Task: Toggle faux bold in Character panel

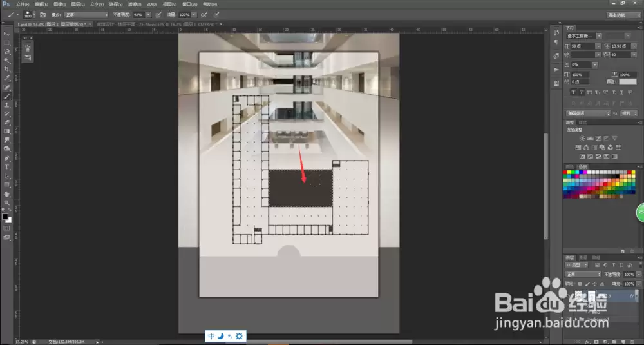Action: coord(573,92)
